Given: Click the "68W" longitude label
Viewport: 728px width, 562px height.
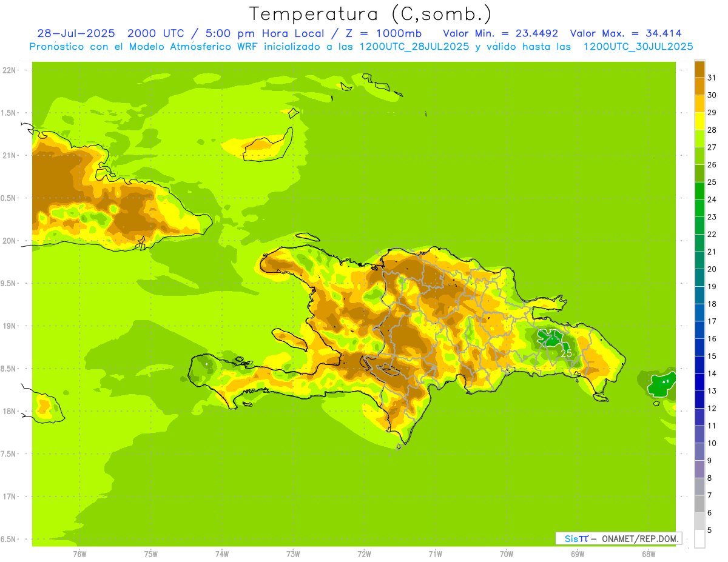Looking at the screenshot, I should point(649,554).
